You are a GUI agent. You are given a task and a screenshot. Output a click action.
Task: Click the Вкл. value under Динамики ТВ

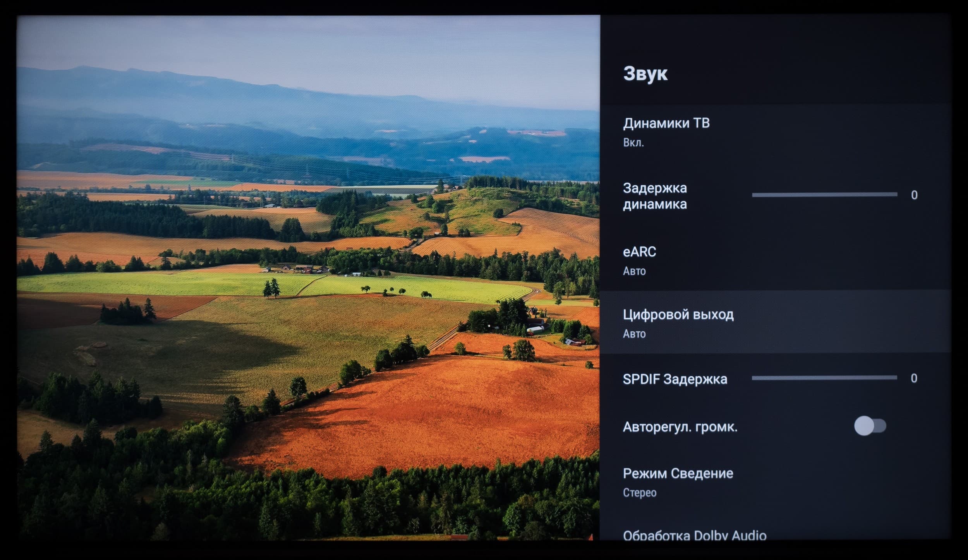click(x=633, y=143)
